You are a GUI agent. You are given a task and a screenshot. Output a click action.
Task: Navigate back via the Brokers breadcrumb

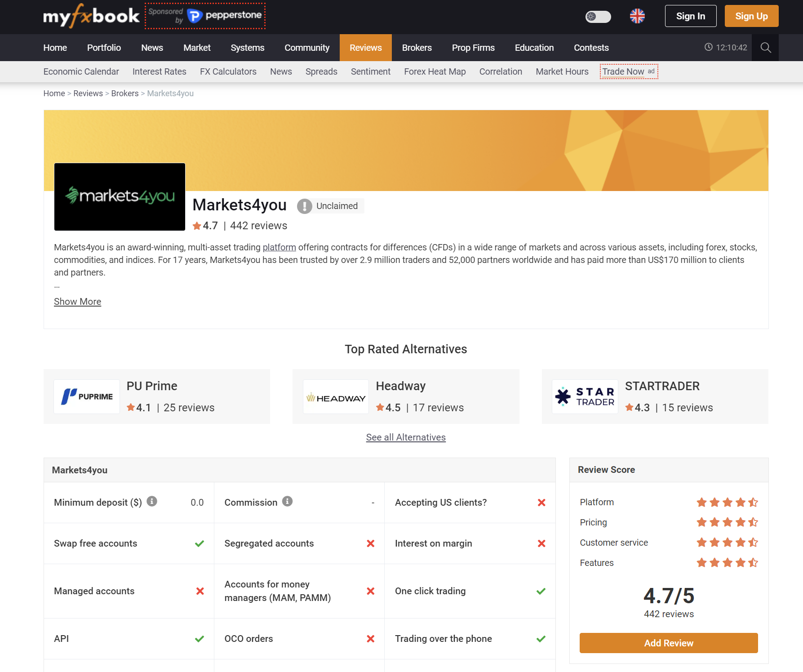pos(124,93)
